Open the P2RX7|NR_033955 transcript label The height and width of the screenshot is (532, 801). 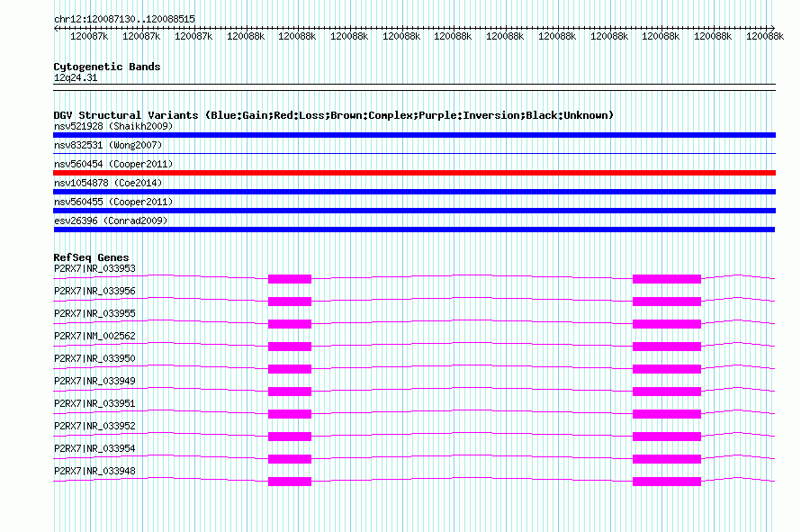94,313
